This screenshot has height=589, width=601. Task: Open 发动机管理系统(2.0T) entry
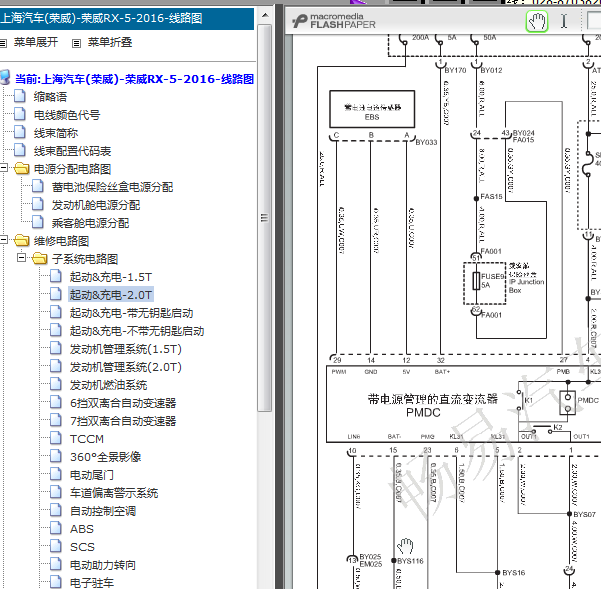click(125, 367)
